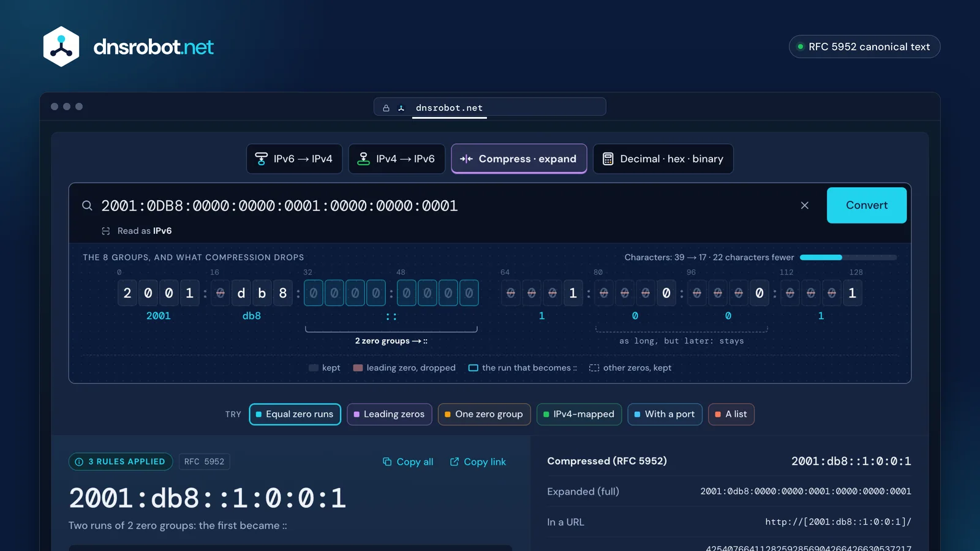Click the Expanded (full) address value
This screenshot has height=551, width=980.
[x=805, y=492]
